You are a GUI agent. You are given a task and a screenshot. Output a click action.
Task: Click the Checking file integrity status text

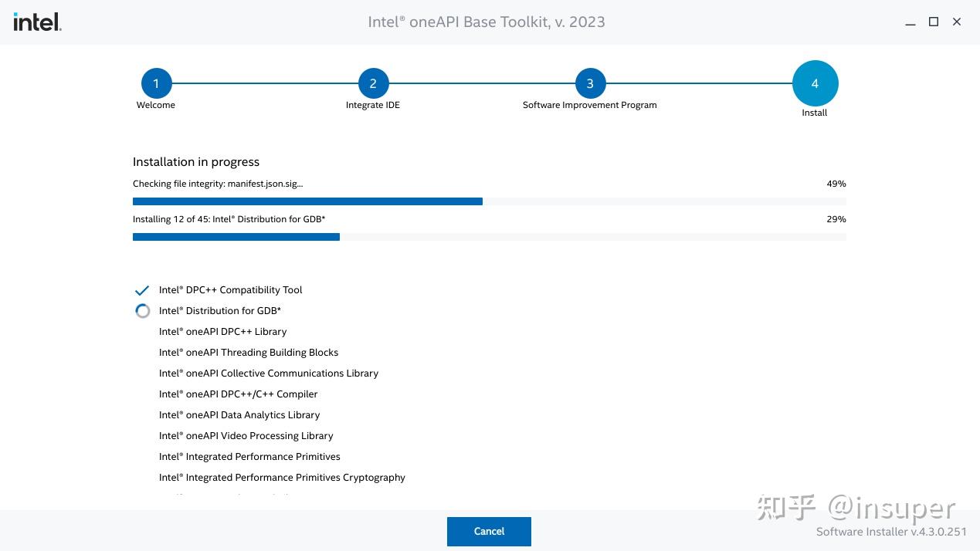(x=218, y=184)
